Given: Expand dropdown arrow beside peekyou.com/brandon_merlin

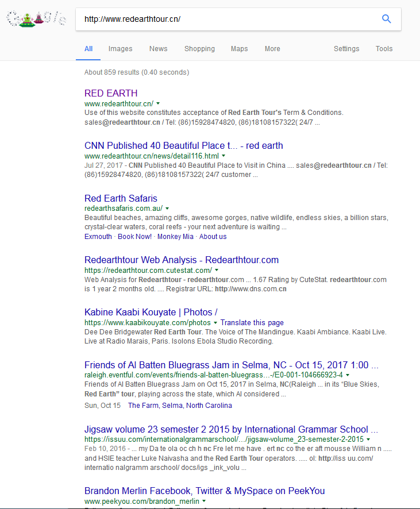Looking at the screenshot, I should point(204,501).
